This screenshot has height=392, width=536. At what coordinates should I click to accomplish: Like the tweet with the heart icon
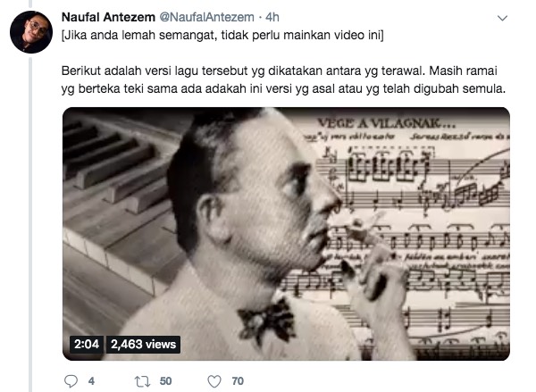(x=214, y=381)
